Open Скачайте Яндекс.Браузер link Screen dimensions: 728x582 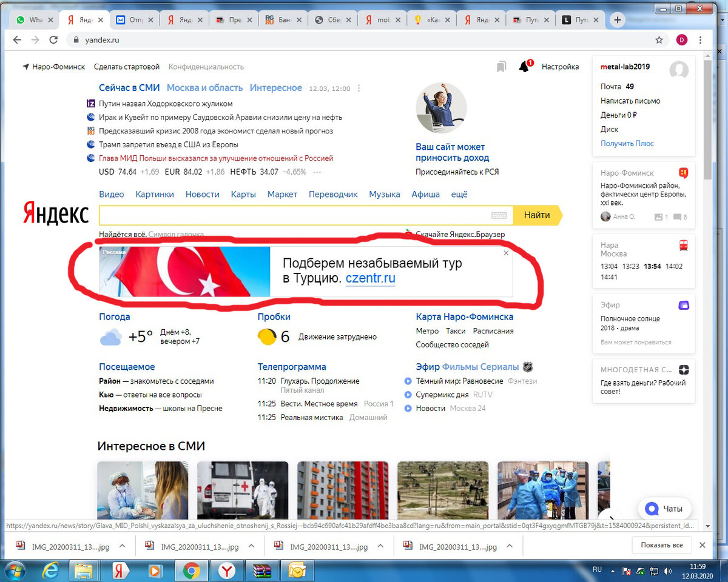point(460,234)
